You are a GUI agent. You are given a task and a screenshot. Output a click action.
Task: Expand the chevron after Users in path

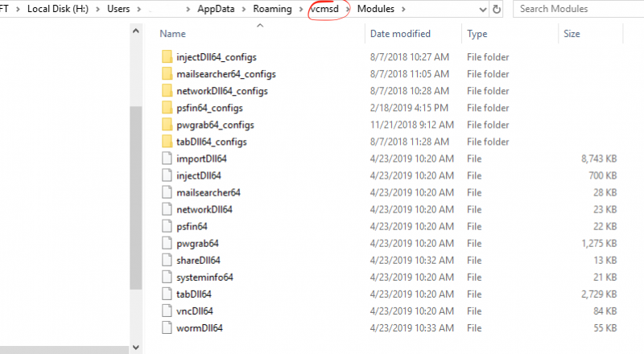tap(138, 9)
